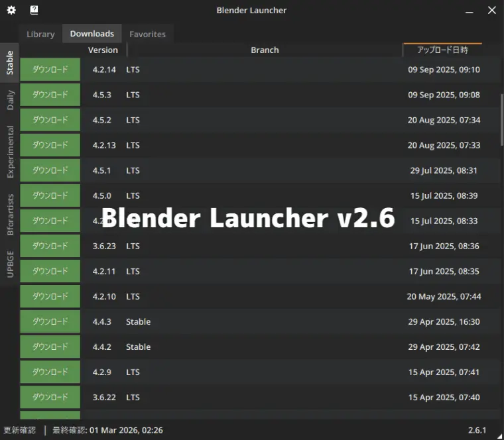The height and width of the screenshot is (440, 504).
Task: Download Blender version 3.6.23 LTS
Action: click(x=50, y=246)
